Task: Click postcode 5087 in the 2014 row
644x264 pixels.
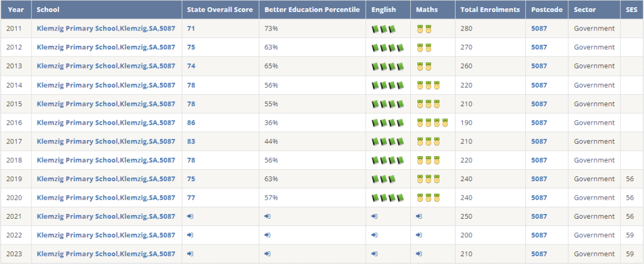Action: tap(539, 85)
